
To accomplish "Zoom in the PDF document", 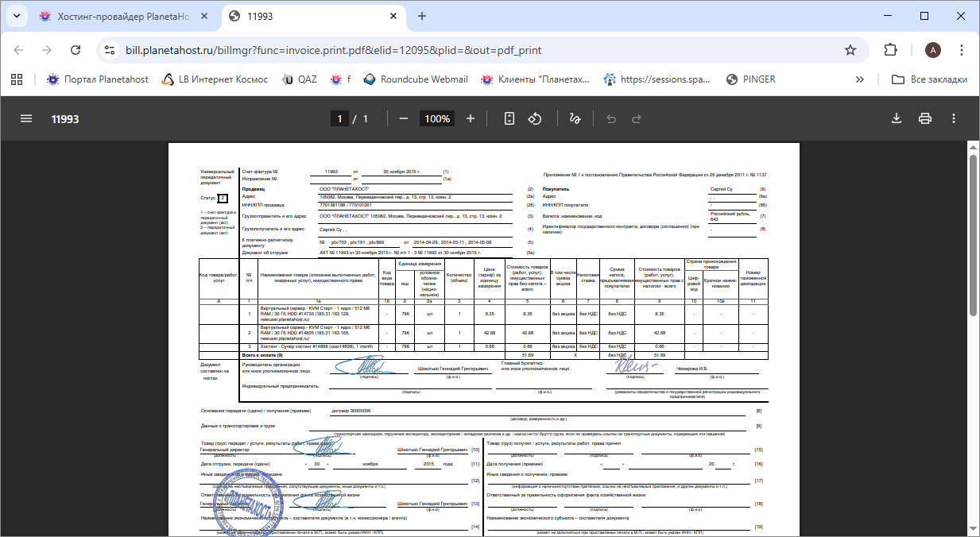I will click(x=471, y=118).
